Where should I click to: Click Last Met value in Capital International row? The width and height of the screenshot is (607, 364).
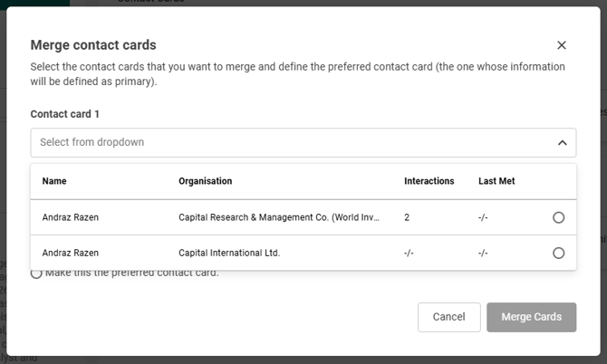pos(484,253)
